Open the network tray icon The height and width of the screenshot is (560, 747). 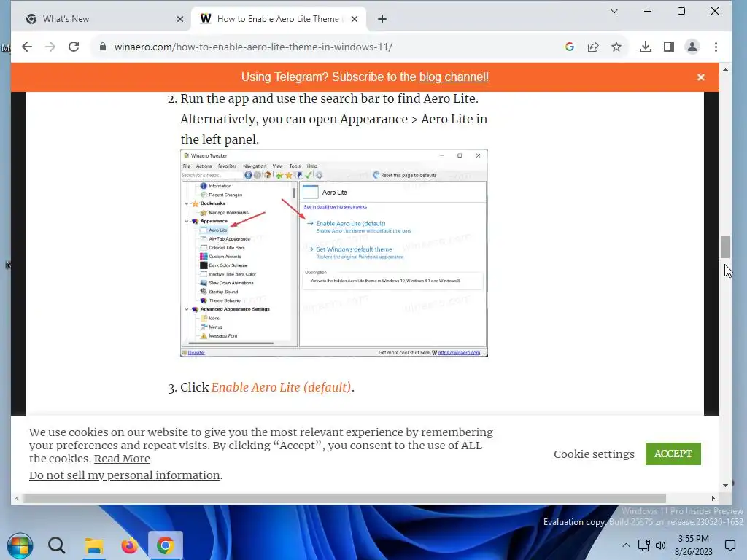click(x=644, y=545)
